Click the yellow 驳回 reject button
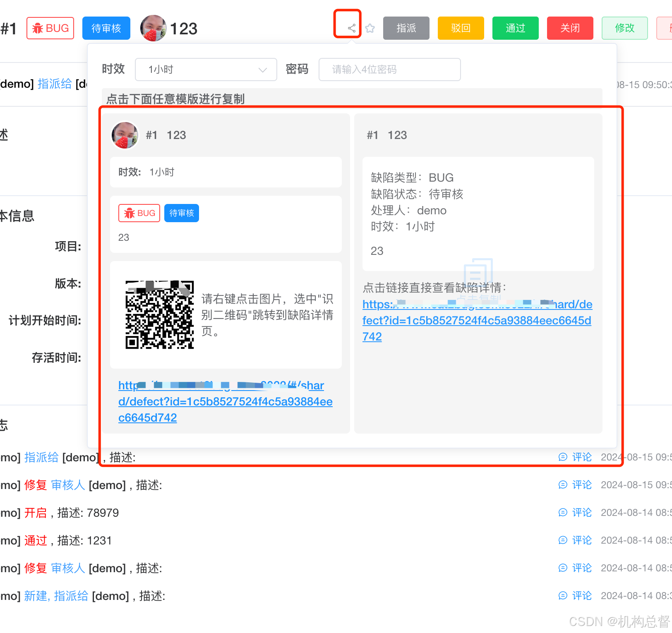 pos(461,28)
